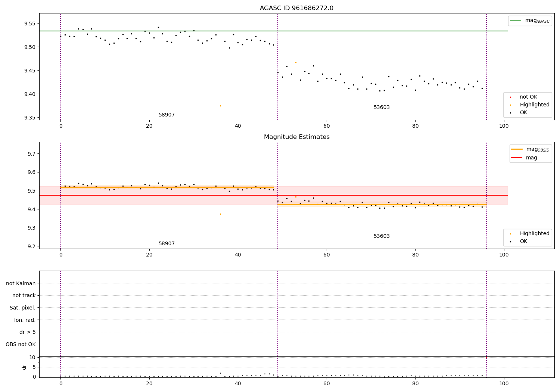Viewport: 560px width, 392px height.
Task: Click the orange mag OBSID line sample in legend
Action: pos(517,149)
